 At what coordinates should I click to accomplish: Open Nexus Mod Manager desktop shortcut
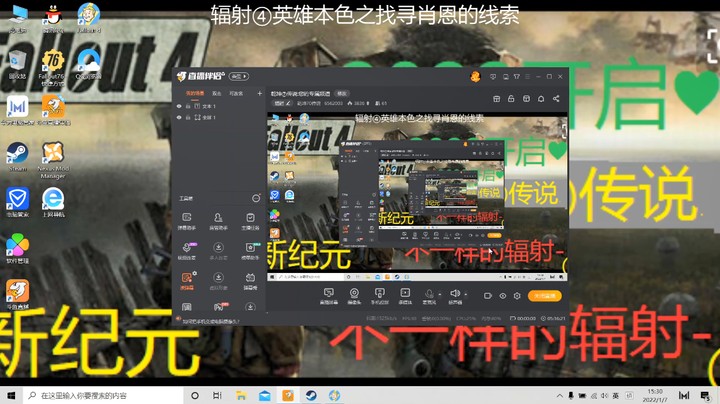coord(53,160)
